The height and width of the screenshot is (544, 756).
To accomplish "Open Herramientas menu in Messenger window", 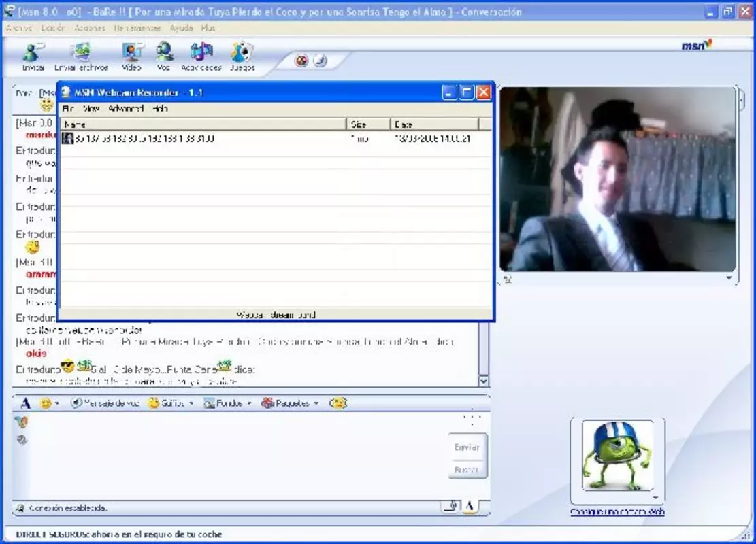I will pos(137,28).
